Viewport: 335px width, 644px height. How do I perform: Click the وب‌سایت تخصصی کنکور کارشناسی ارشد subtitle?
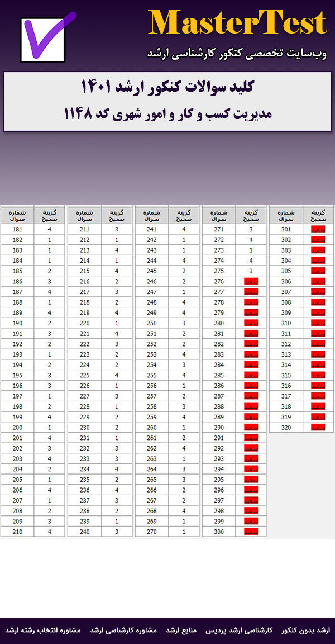click(236, 54)
